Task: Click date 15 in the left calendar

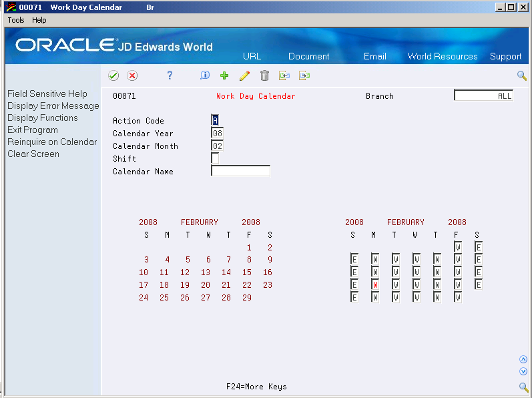Action: pos(247,272)
